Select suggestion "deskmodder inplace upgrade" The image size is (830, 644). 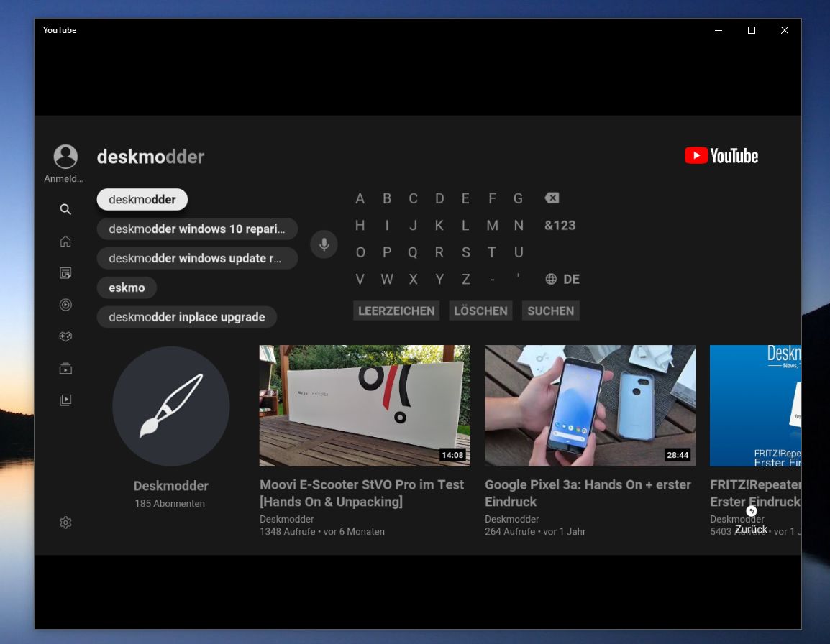(x=187, y=317)
